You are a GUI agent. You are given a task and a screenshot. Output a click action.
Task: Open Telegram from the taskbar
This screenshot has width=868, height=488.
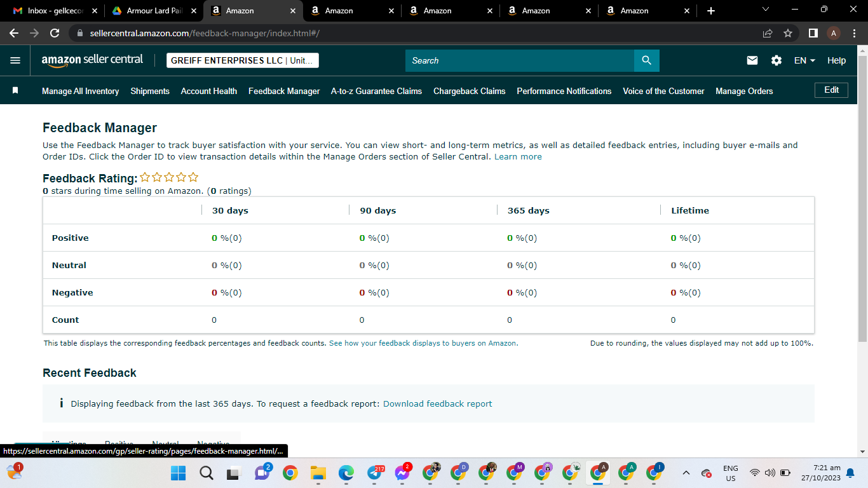click(x=375, y=473)
